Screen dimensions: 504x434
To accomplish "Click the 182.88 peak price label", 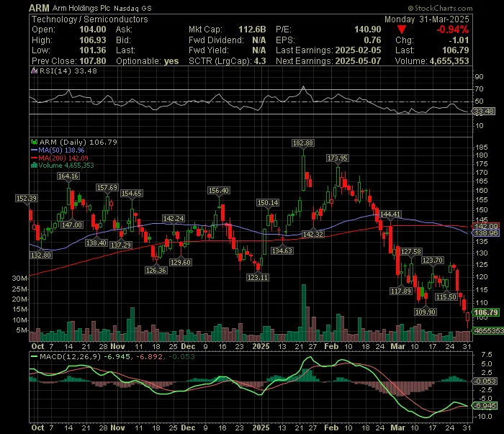I will pyautogui.click(x=303, y=143).
